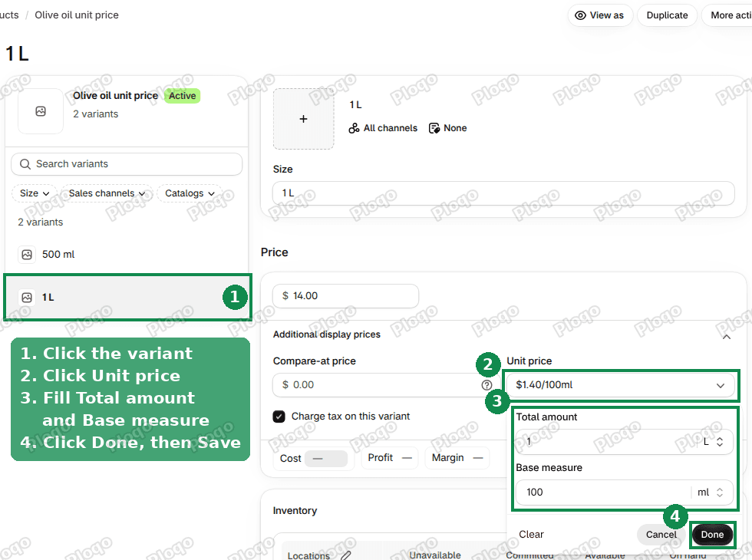Open the Unit price dropdown
The image size is (752, 560).
point(621,385)
